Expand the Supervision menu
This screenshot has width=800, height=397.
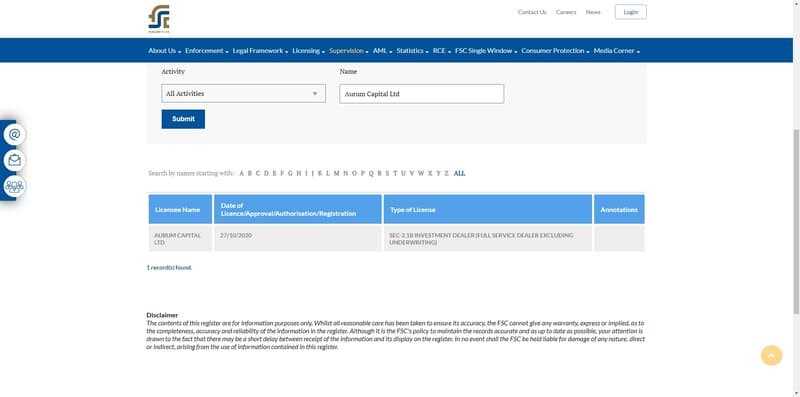348,51
